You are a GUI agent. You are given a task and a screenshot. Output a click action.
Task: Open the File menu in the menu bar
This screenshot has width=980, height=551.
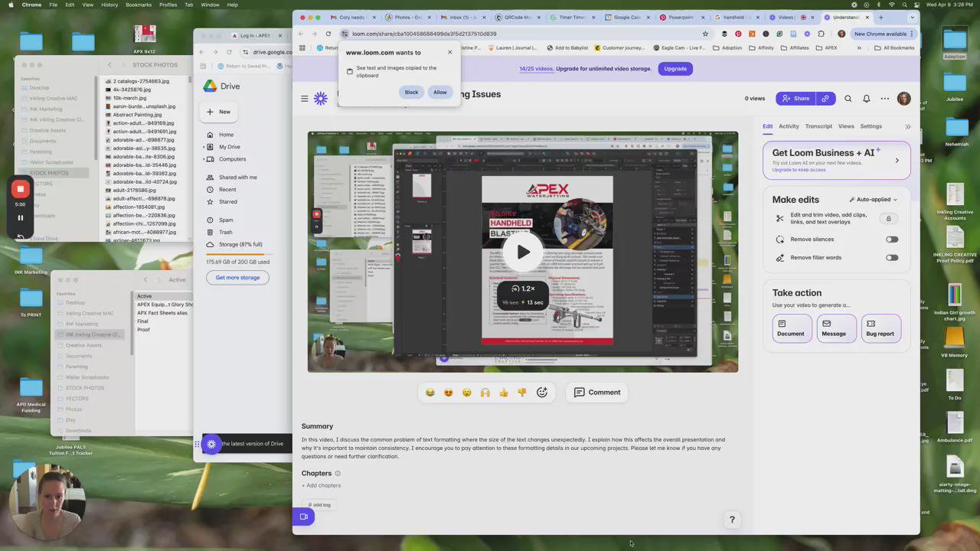pyautogui.click(x=53, y=5)
